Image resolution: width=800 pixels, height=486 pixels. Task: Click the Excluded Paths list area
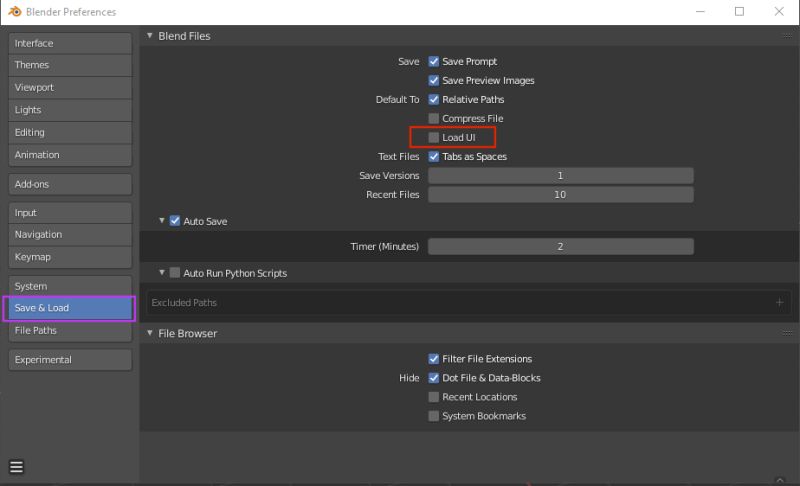click(469, 303)
